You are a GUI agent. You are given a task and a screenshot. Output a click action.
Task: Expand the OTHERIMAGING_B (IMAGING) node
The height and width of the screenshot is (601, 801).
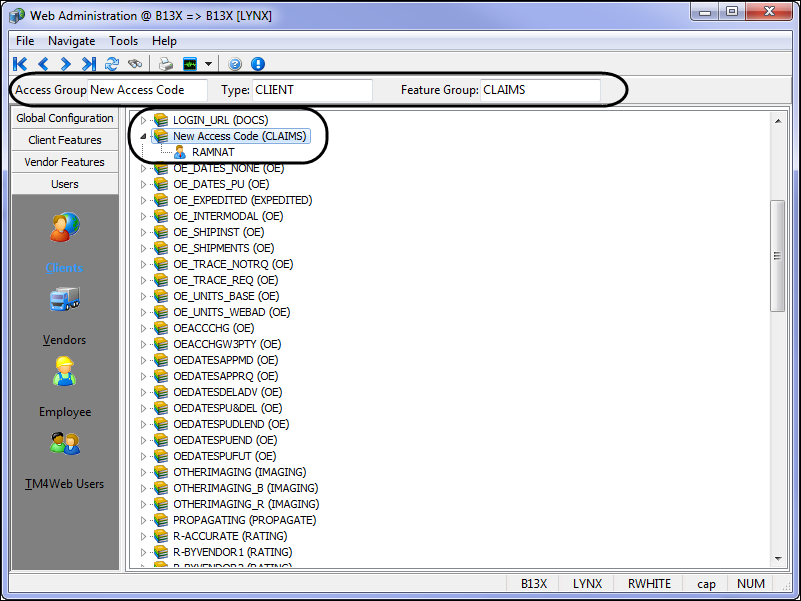coord(144,488)
